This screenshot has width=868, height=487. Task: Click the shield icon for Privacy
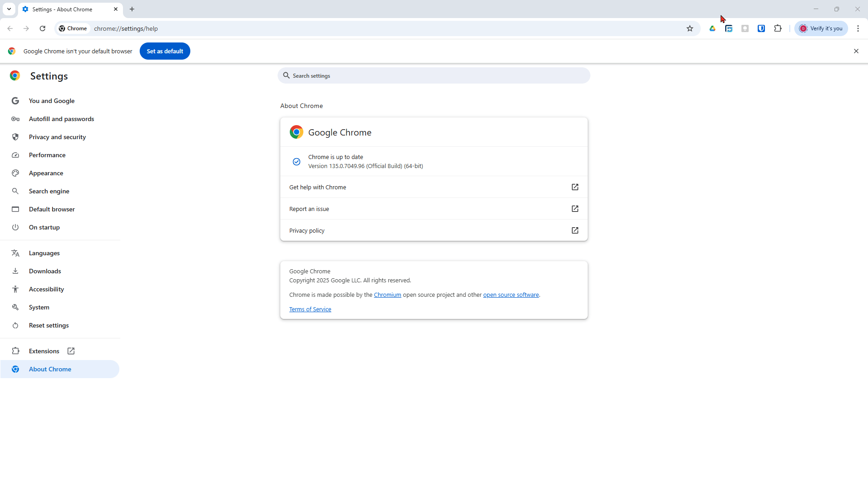15,137
